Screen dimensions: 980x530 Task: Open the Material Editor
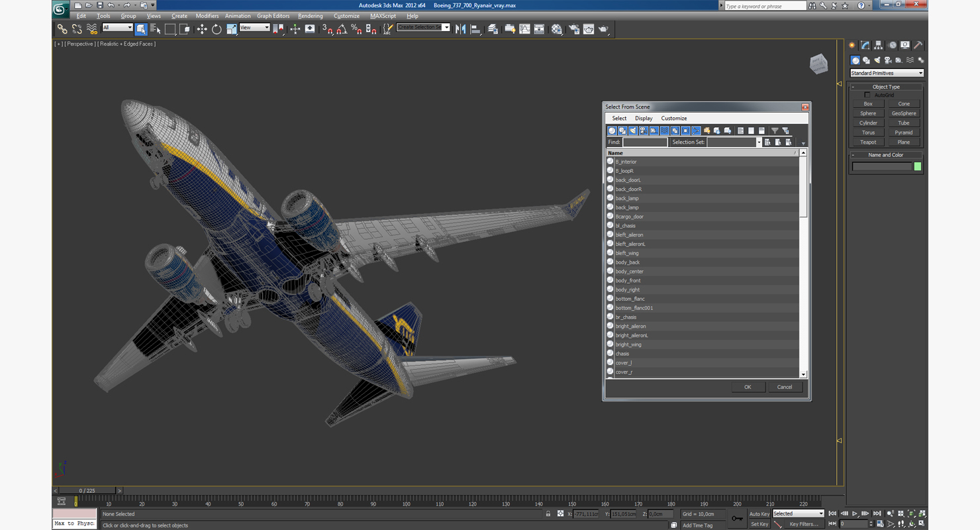point(557,29)
